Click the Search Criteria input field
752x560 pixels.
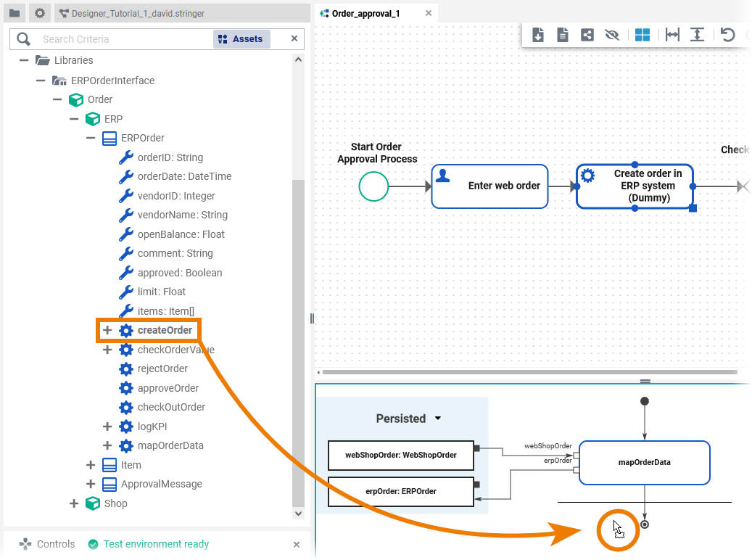click(123, 39)
